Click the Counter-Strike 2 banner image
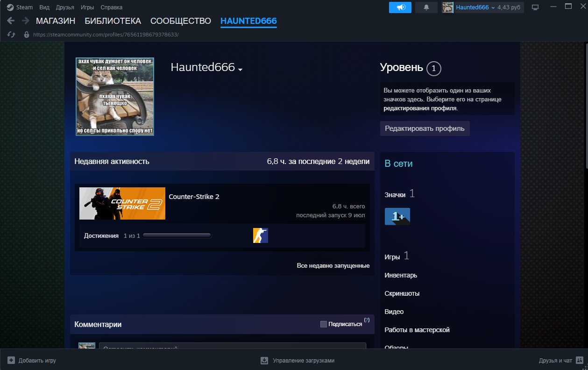 pyautogui.click(x=122, y=203)
